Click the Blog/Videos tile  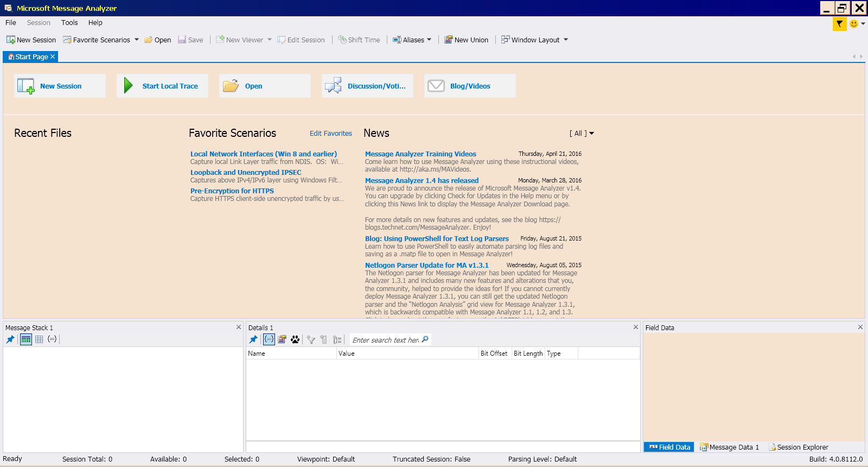pyautogui.click(x=470, y=86)
